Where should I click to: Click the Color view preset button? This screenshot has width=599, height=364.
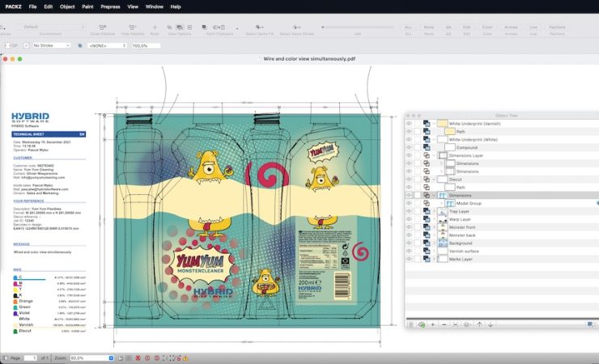[487, 28]
